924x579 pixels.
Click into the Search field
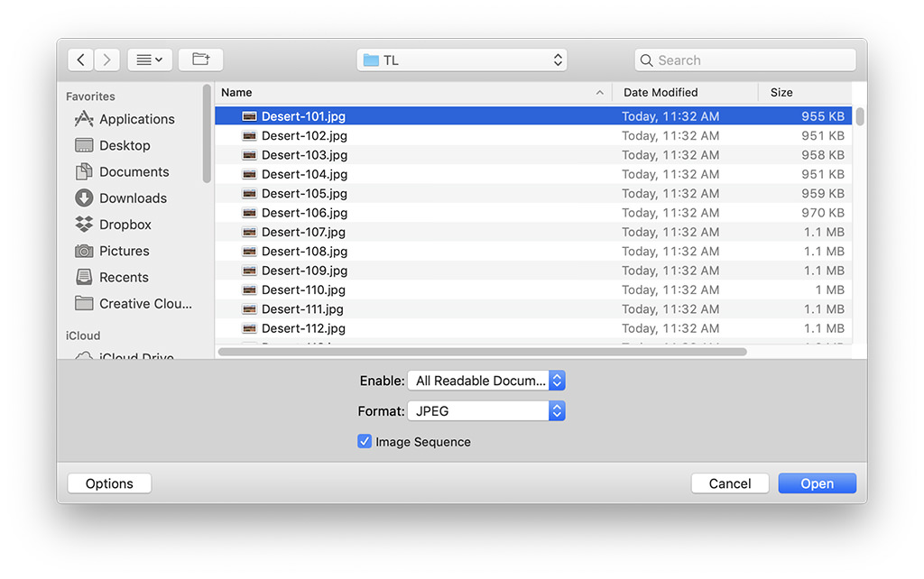pyautogui.click(x=744, y=60)
